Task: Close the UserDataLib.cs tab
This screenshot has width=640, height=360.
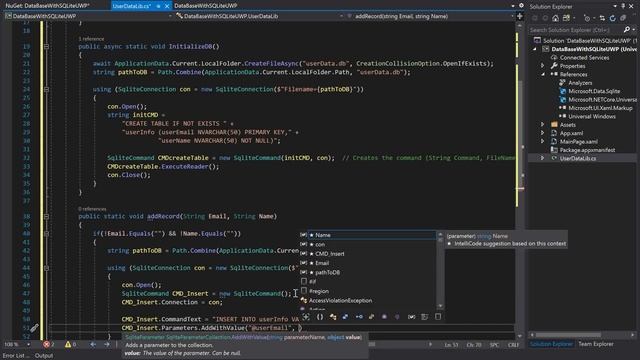Action: (x=167, y=6)
